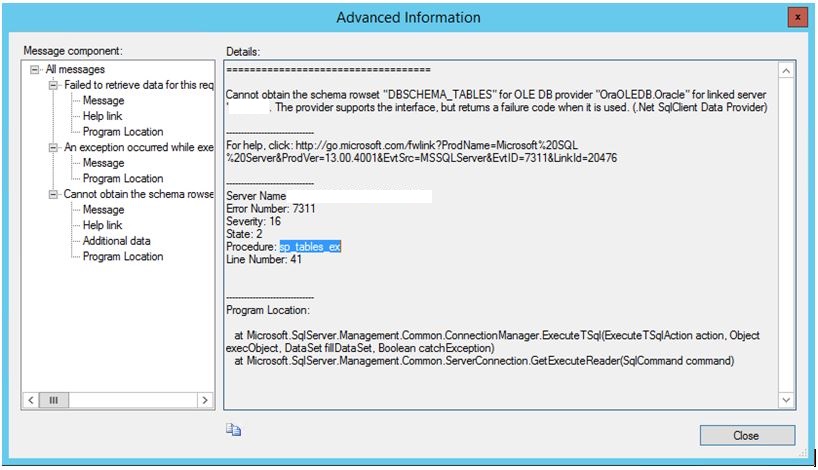The height and width of the screenshot is (470, 818).
Task: Select 'Cannot obtain the schema rowse' tree item
Action: tap(139, 194)
